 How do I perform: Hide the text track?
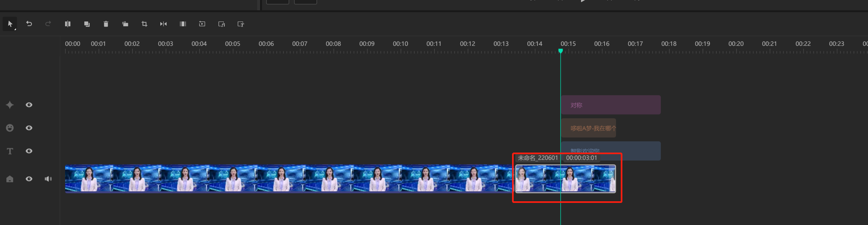click(x=29, y=151)
